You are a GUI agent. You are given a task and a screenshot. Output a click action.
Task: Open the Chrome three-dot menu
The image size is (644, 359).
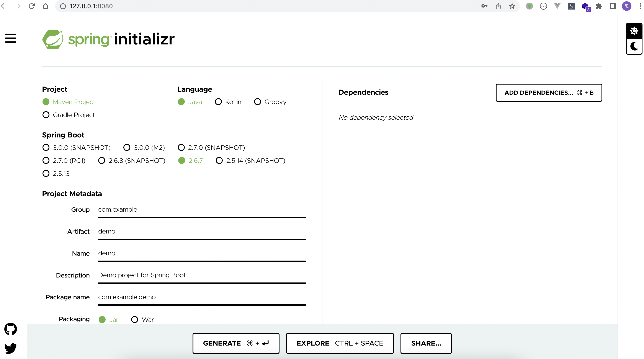[640, 6]
